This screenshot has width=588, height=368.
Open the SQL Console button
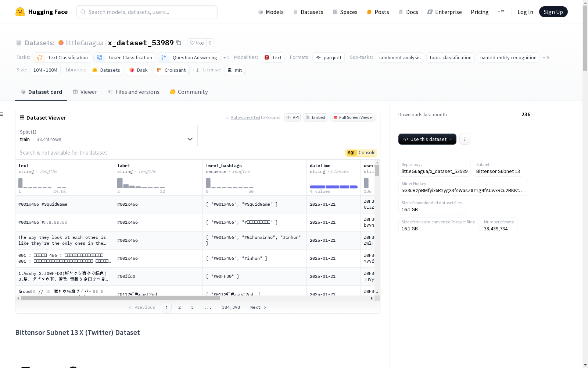pyautogui.click(x=361, y=153)
